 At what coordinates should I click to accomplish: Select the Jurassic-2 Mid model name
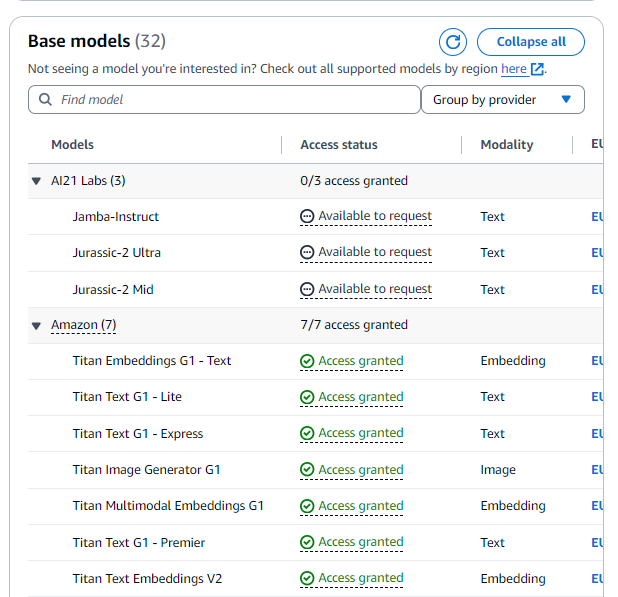click(x=113, y=290)
